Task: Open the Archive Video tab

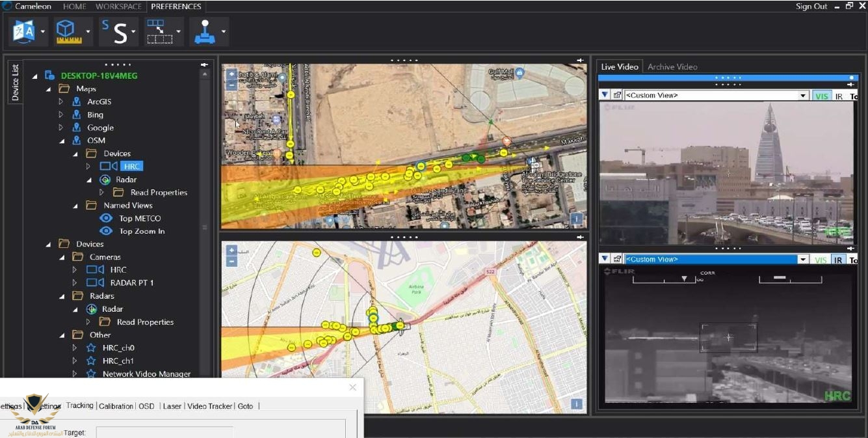Action: (x=672, y=66)
